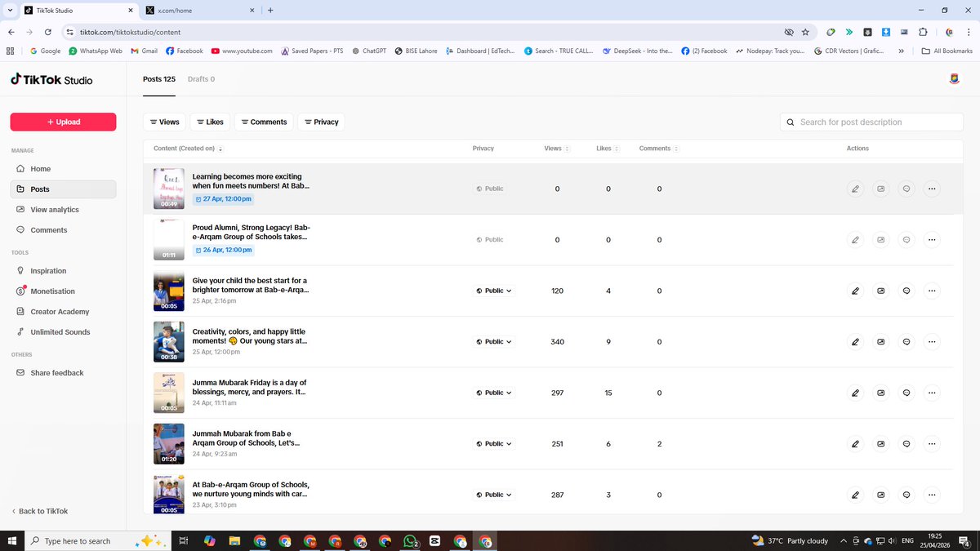Edit the 'Learning becomes more exciting' post with pencil icon
This screenshot has height=551, width=980.
coord(855,189)
